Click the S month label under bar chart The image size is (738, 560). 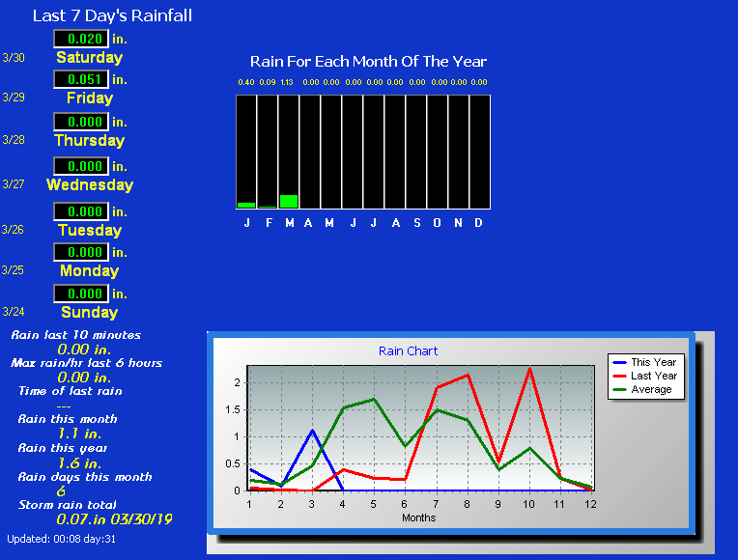pos(417,223)
